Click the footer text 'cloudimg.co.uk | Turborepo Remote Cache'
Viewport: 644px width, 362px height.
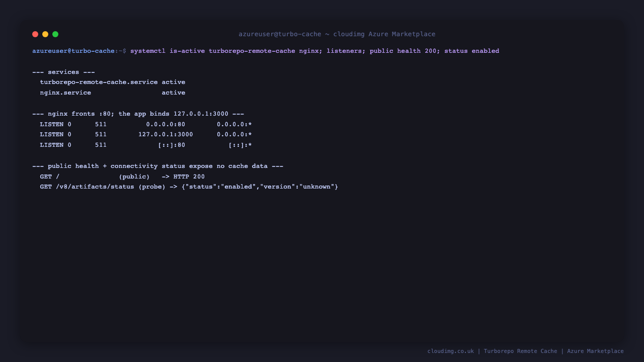click(493, 351)
